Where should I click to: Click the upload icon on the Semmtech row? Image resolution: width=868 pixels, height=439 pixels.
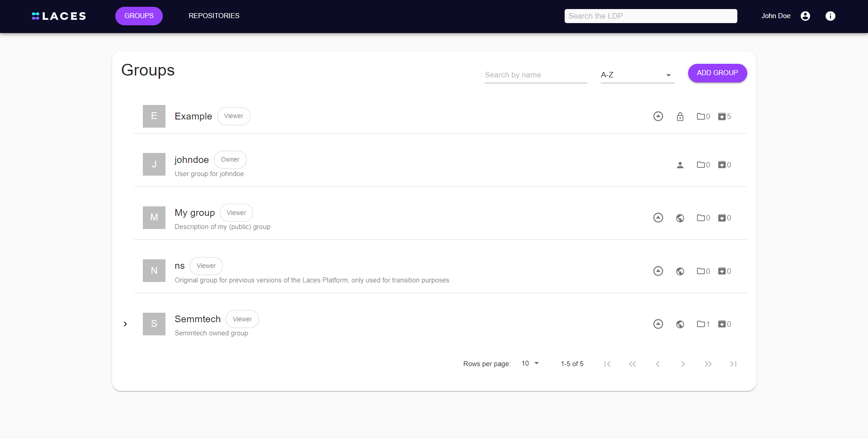pyautogui.click(x=658, y=324)
